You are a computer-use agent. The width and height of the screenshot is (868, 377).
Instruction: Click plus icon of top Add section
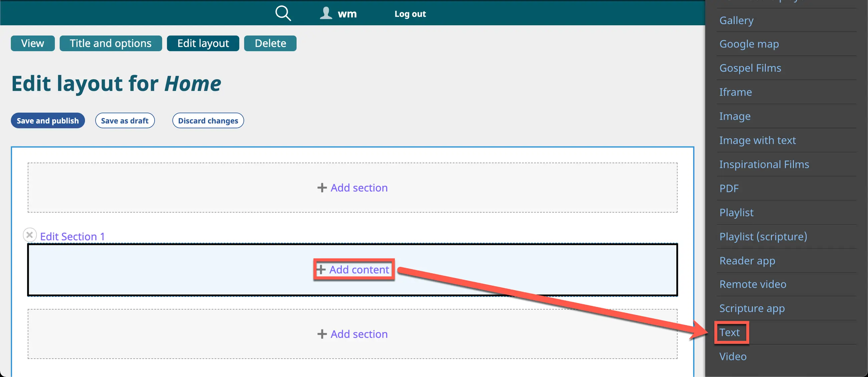322,188
